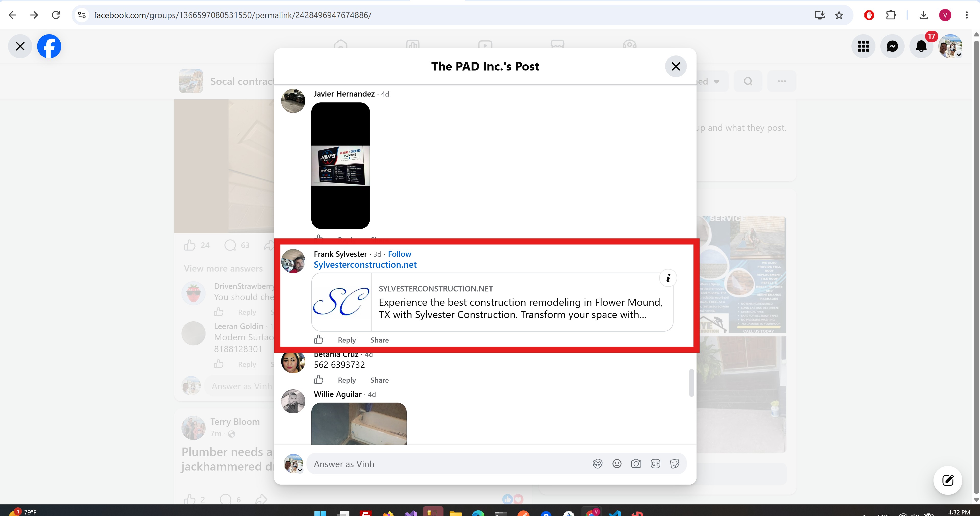Open Javier Hernandez's profile picture

pyautogui.click(x=293, y=101)
